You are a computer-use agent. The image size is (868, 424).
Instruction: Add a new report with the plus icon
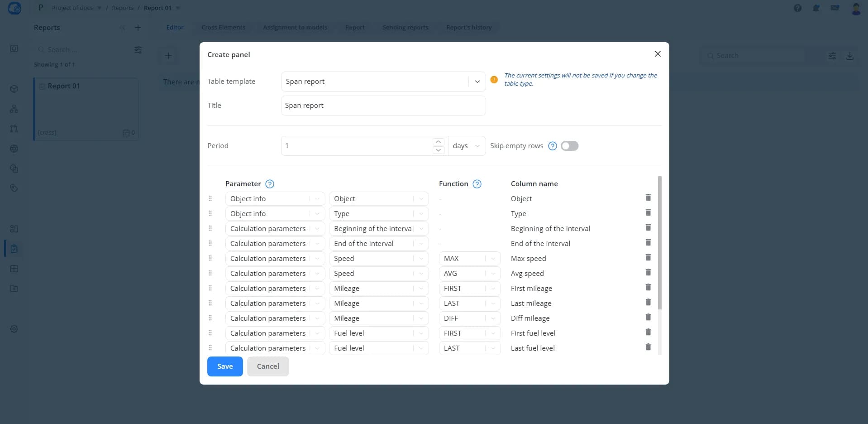138,28
